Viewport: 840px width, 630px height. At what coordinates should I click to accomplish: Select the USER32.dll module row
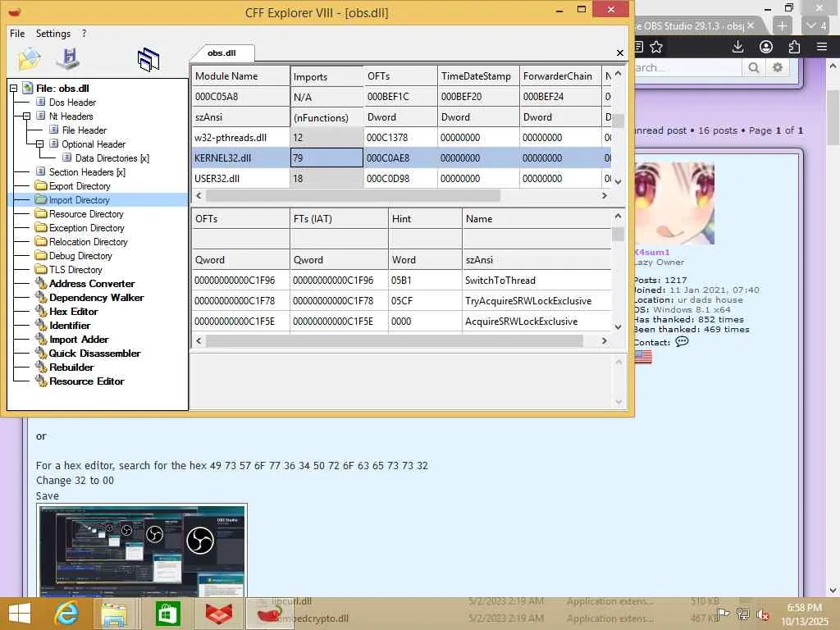click(402, 178)
